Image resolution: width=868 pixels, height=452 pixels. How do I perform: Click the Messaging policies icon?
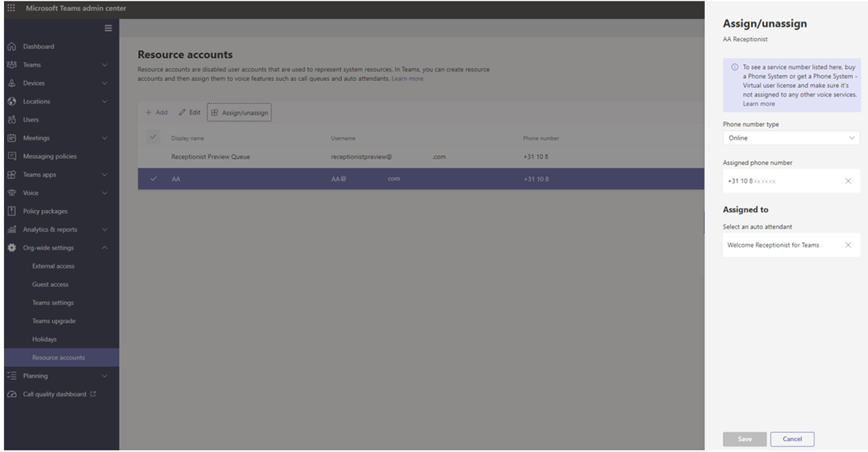point(11,156)
